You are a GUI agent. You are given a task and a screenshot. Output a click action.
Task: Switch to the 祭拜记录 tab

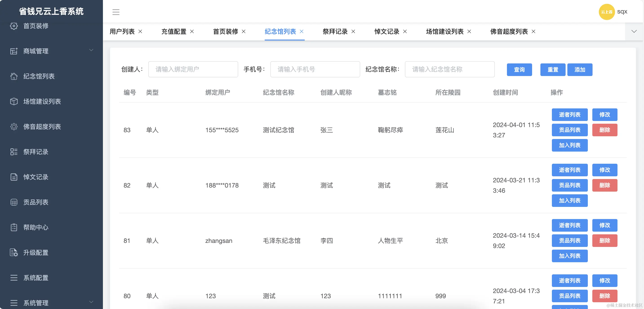[x=335, y=31]
